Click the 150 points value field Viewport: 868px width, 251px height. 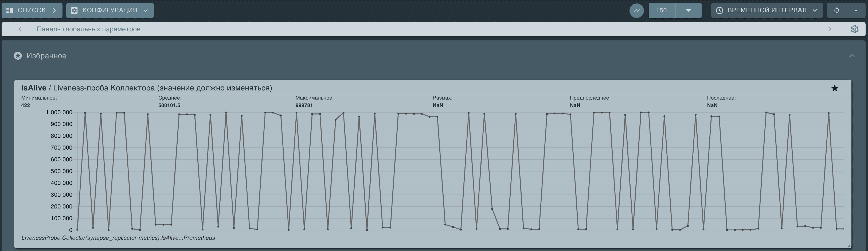[x=662, y=10]
